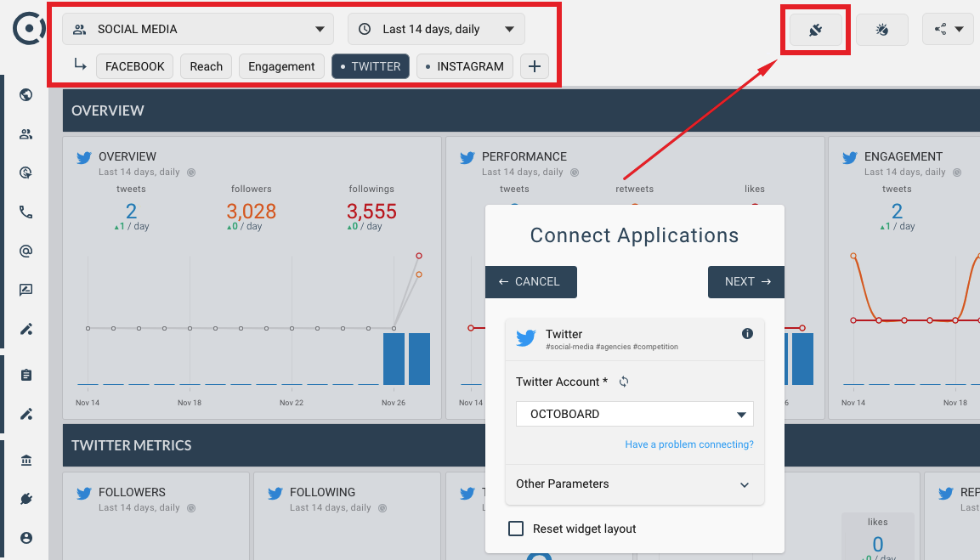The height and width of the screenshot is (560, 980).
Task: Click the OVERVIEW section header bar
Action: pos(521,110)
